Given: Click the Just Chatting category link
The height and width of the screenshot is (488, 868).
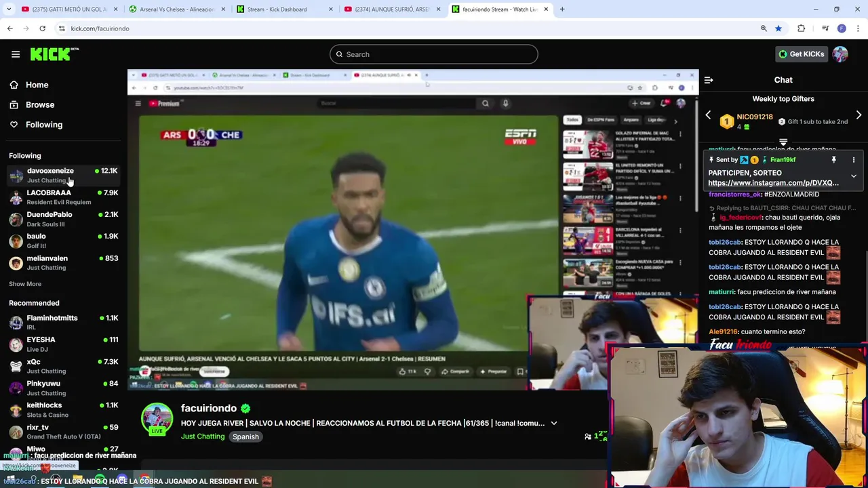Looking at the screenshot, I should click(203, 436).
